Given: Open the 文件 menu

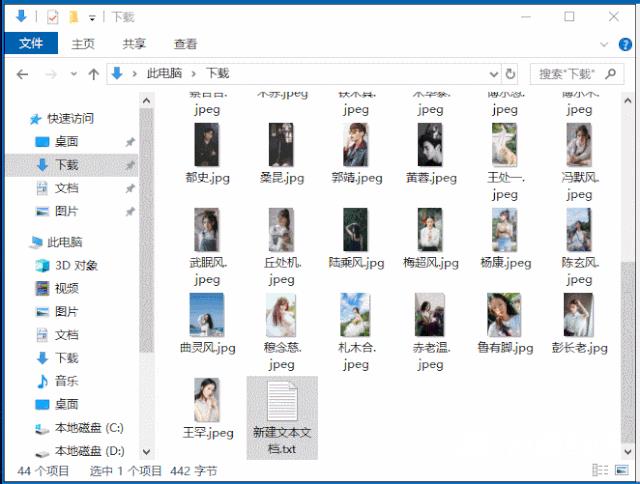Looking at the screenshot, I should (x=30, y=44).
